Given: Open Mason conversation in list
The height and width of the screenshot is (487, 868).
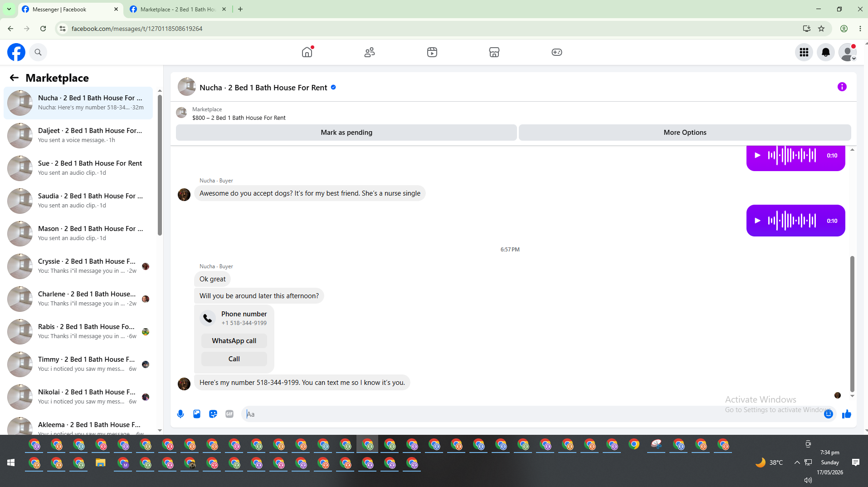Looking at the screenshot, I should [x=78, y=233].
